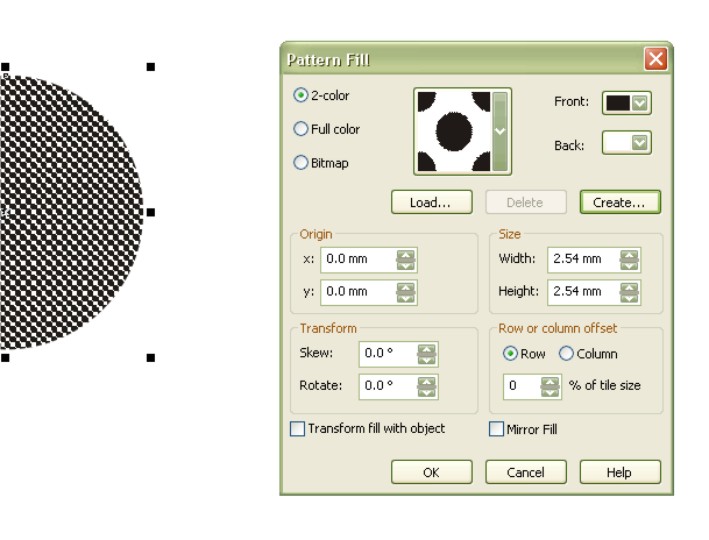Select the Column offset option
Screen dimensions: 709x540
click(x=566, y=354)
